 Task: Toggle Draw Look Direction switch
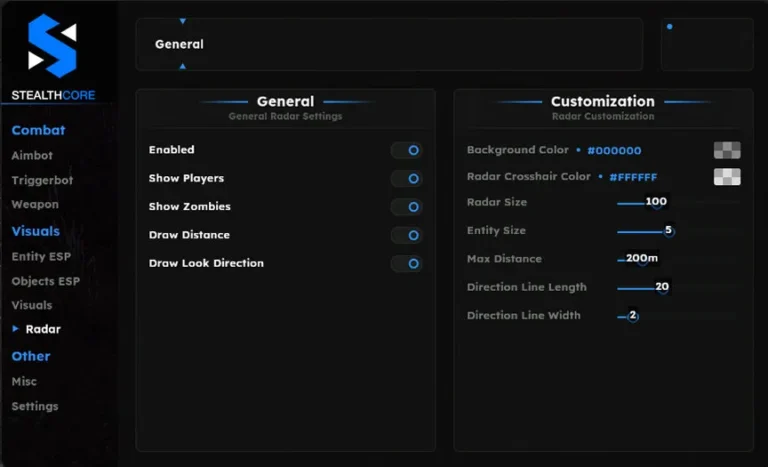pyautogui.click(x=406, y=264)
